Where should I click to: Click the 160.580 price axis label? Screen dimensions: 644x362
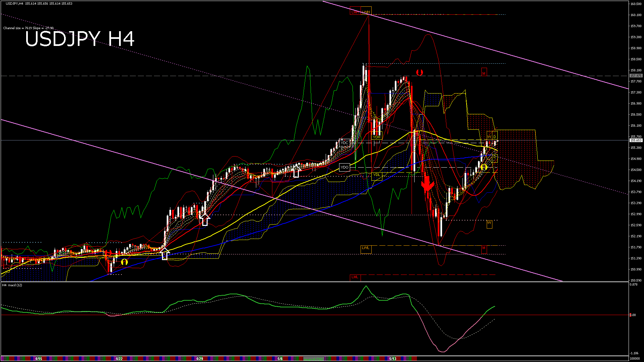636,4
